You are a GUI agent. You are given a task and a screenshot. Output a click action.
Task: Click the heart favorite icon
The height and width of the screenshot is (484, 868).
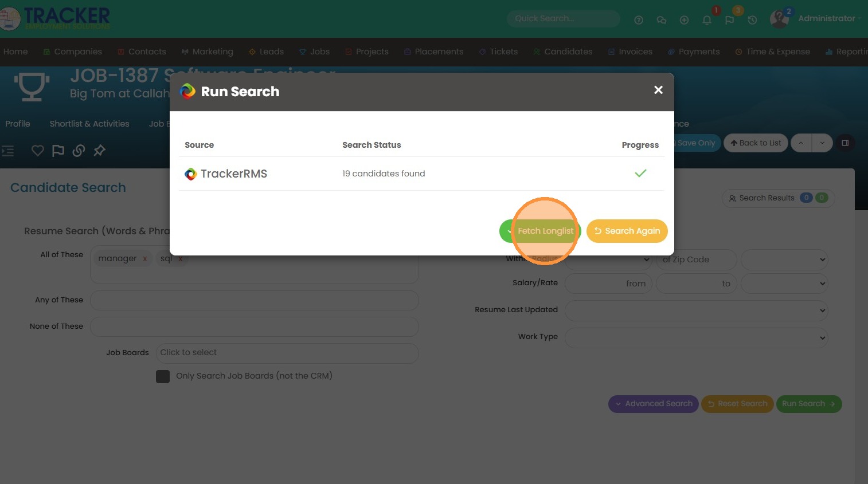tap(38, 151)
